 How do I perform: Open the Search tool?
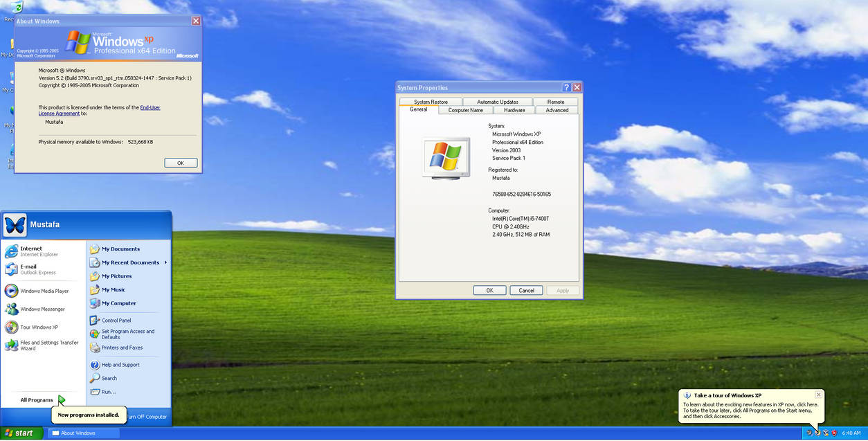point(109,378)
